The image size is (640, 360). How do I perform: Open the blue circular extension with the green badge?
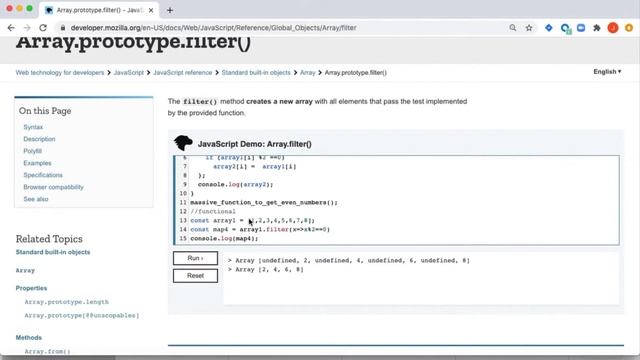click(565, 28)
